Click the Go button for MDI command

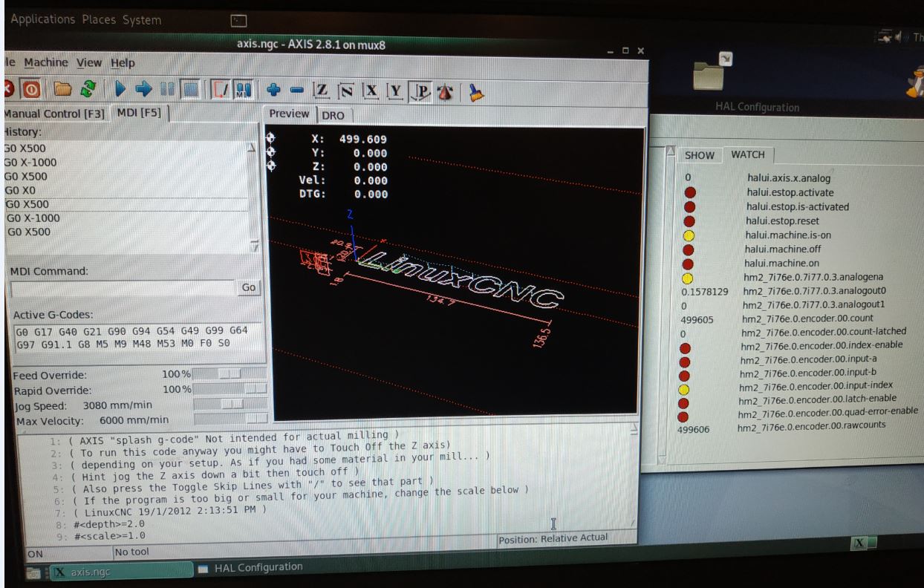pyautogui.click(x=248, y=287)
